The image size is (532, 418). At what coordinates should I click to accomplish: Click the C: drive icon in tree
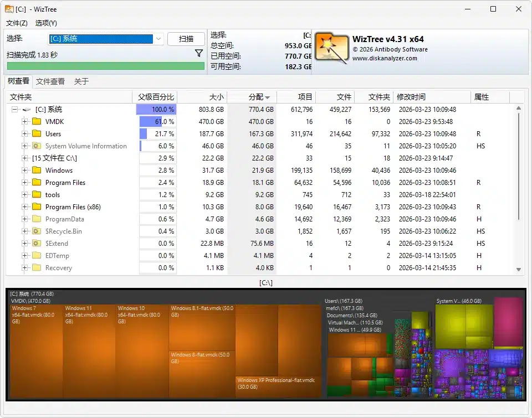click(27, 110)
